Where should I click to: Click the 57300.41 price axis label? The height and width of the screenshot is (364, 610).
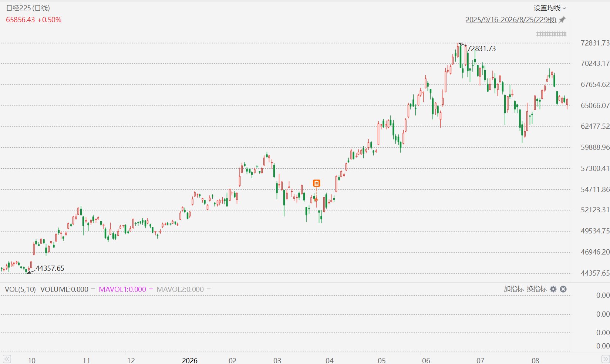click(595, 168)
